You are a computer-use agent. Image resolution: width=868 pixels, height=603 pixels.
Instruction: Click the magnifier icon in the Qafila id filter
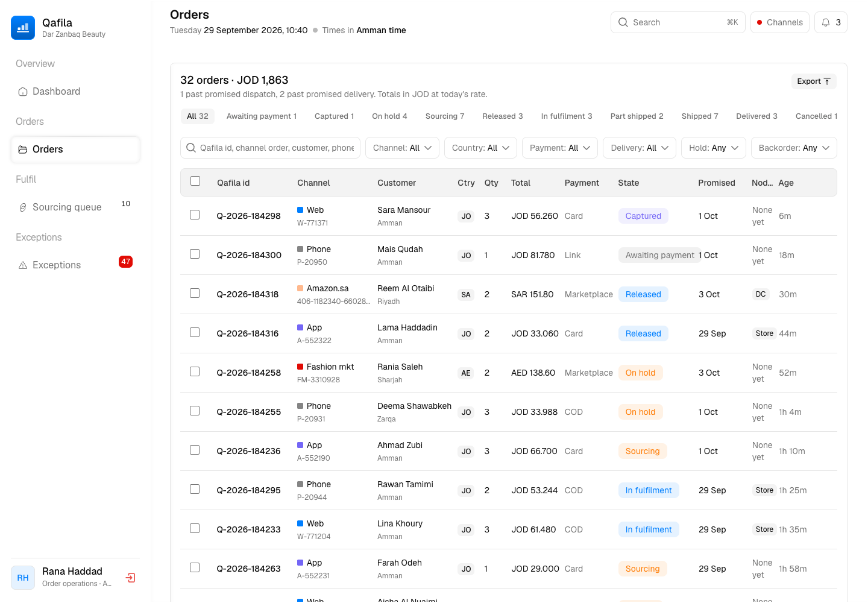pos(191,148)
